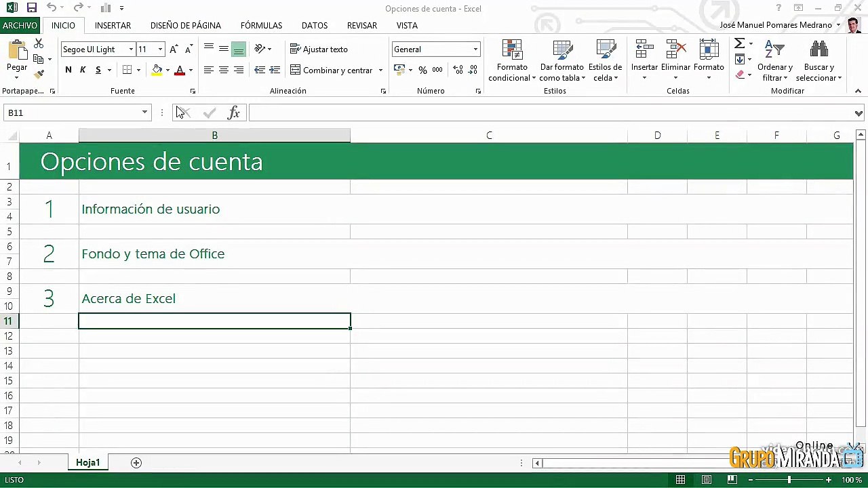
Task: Click the Insertar cells button
Action: (644, 60)
